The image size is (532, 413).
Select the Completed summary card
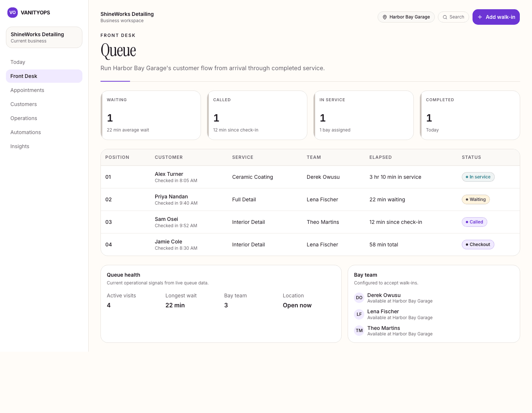click(x=470, y=115)
